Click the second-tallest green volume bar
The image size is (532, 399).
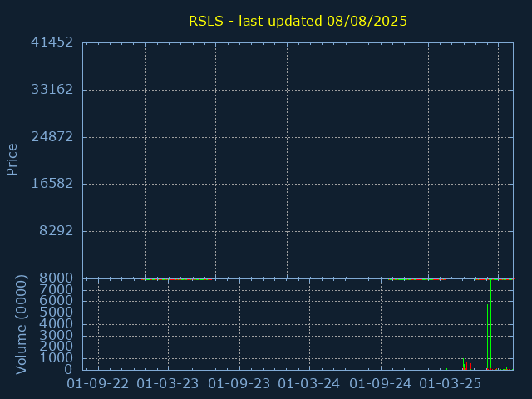(x=488, y=337)
